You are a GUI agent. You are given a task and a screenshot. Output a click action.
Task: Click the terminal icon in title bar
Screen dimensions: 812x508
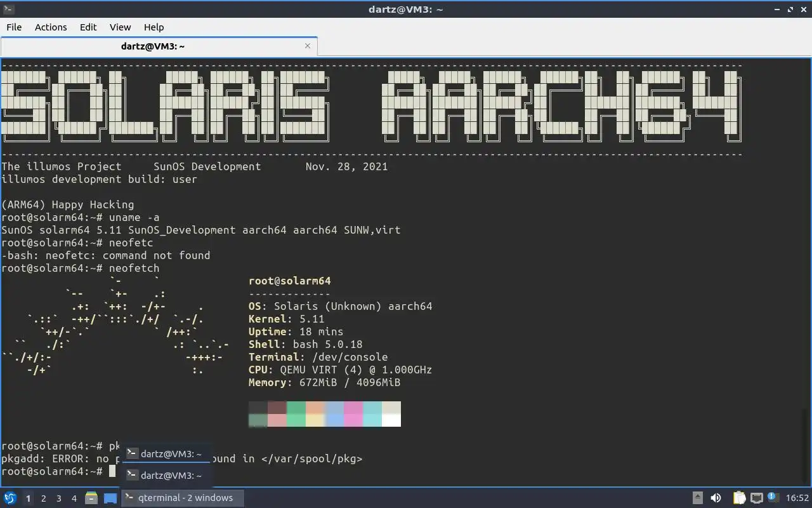point(8,9)
